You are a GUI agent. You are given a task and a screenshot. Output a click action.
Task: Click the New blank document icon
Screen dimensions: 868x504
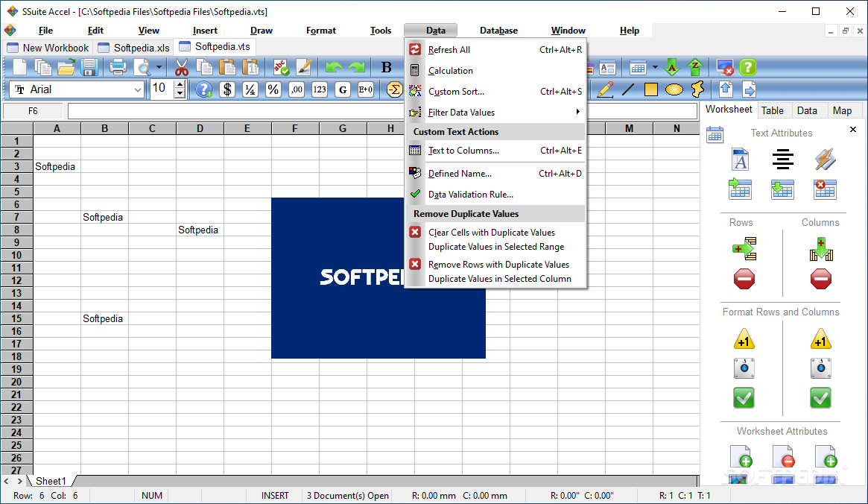tap(20, 68)
